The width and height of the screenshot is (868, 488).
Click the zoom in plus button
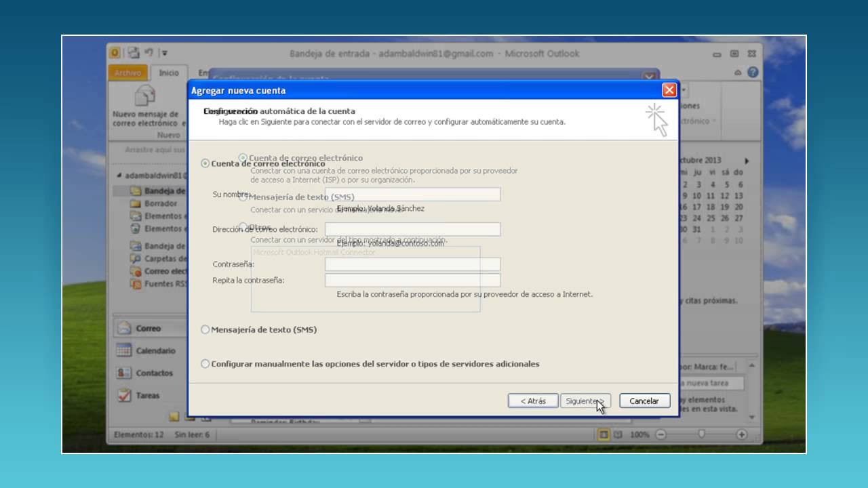tap(742, 434)
